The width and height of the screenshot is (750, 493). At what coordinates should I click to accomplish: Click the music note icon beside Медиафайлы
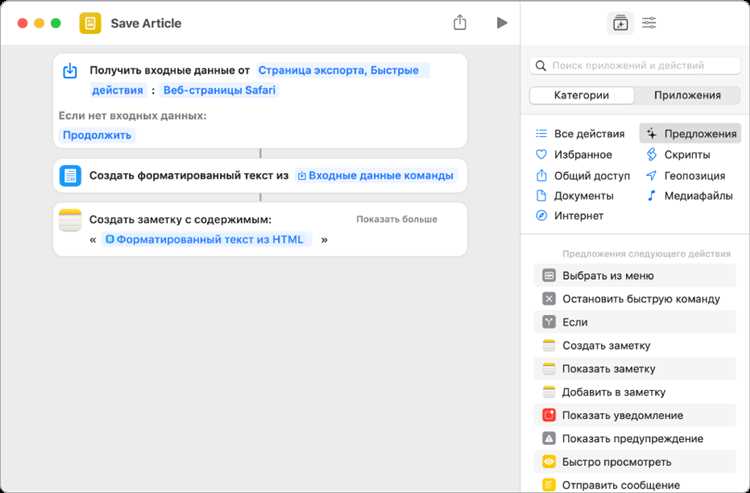click(651, 196)
